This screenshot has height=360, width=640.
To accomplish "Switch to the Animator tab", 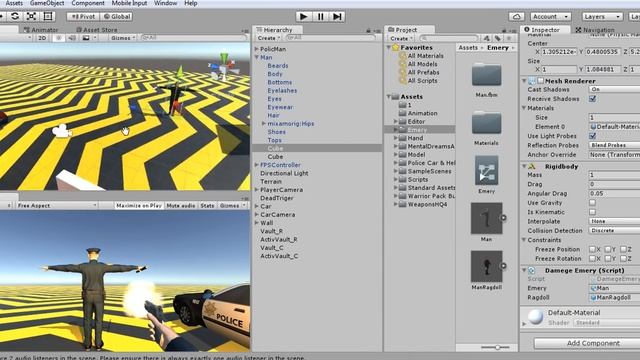I will tap(41, 30).
